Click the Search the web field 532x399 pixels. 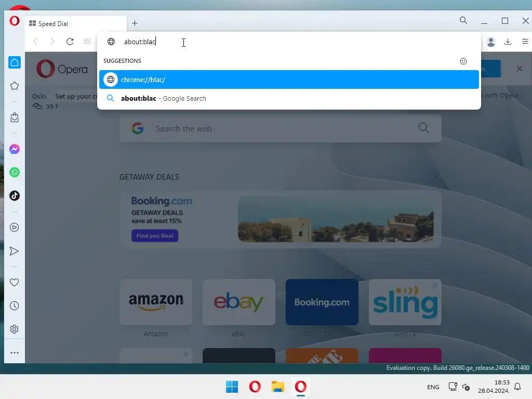[280, 129]
